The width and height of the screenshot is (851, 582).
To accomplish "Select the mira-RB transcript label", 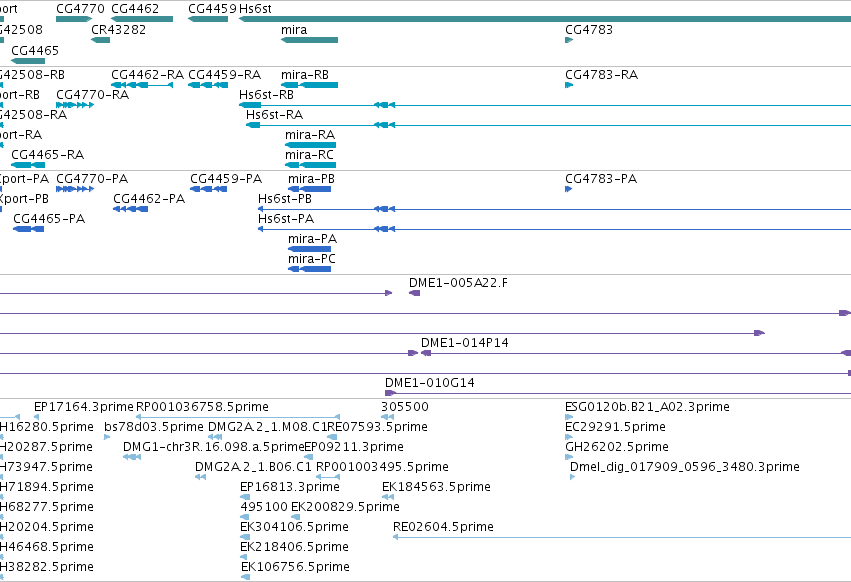I will click(305, 75).
